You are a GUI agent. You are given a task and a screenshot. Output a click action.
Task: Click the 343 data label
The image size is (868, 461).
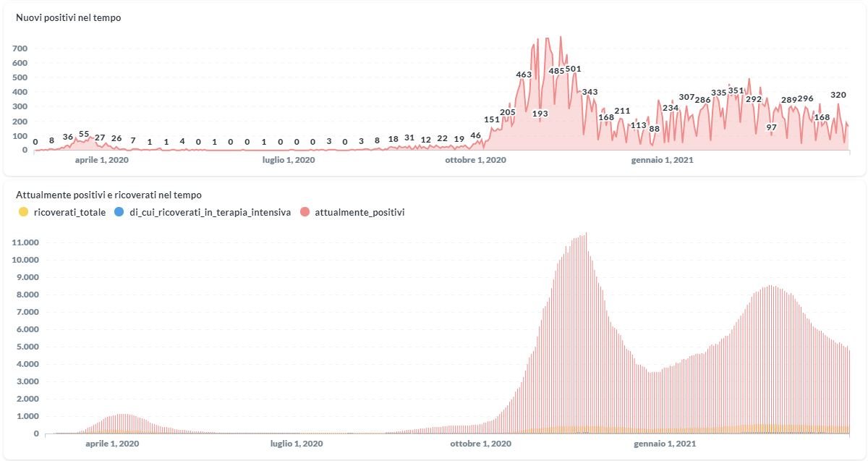[x=590, y=92]
